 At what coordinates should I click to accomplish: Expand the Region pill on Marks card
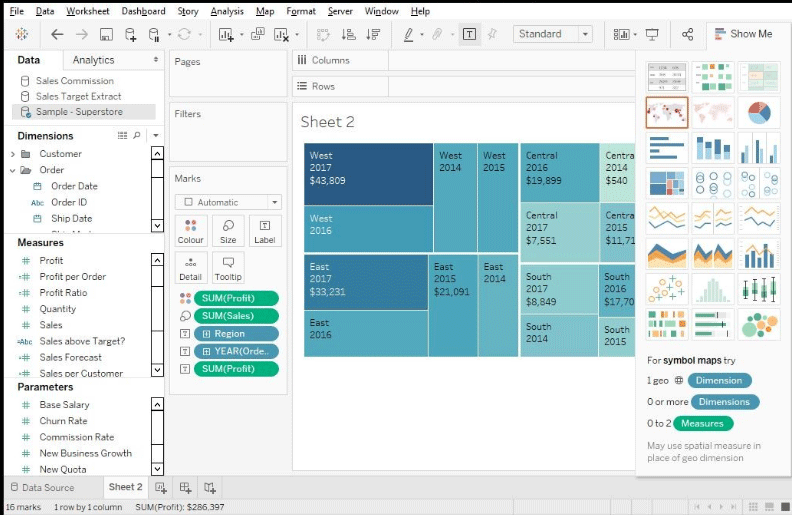(x=206, y=334)
